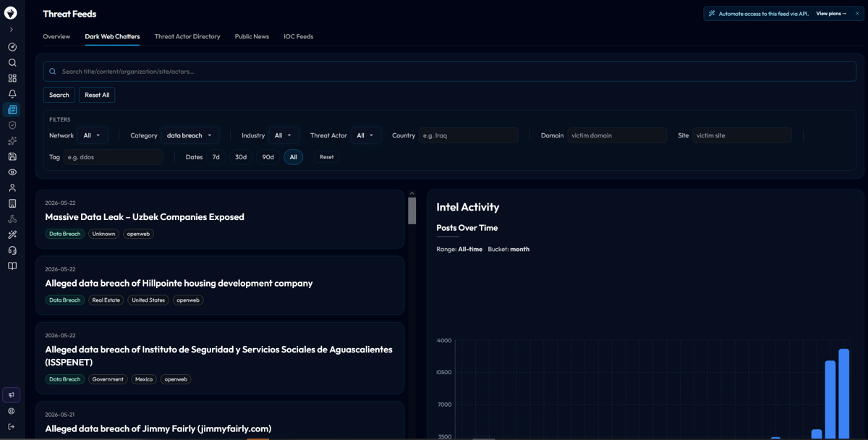
Task: Click the Mexico tag
Action: tap(144, 379)
